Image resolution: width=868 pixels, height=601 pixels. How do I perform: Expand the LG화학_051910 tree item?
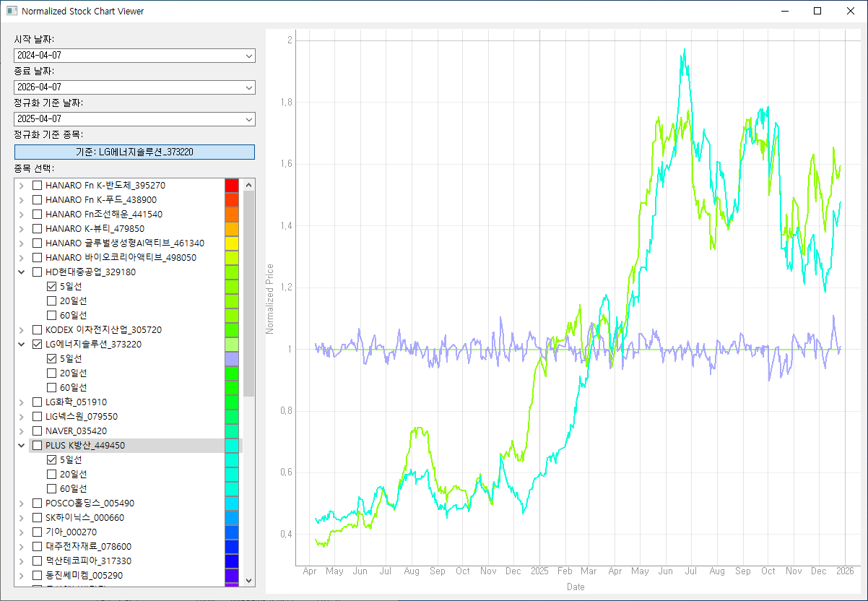point(21,402)
